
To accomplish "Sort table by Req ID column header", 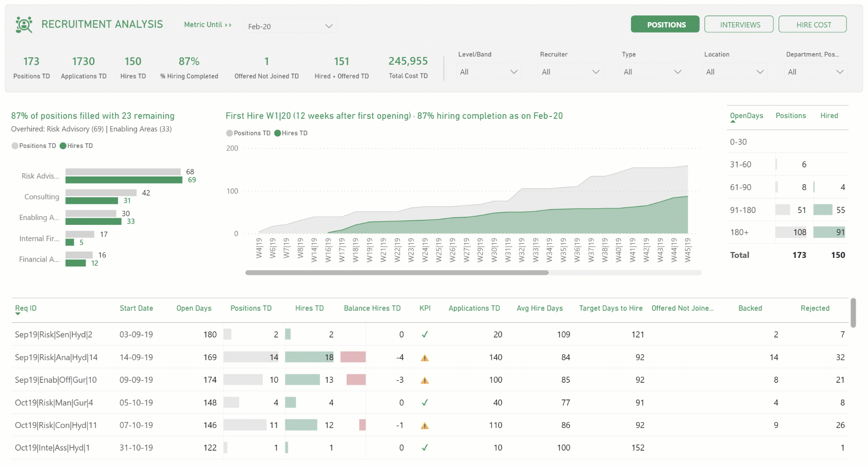I will click(26, 308).
